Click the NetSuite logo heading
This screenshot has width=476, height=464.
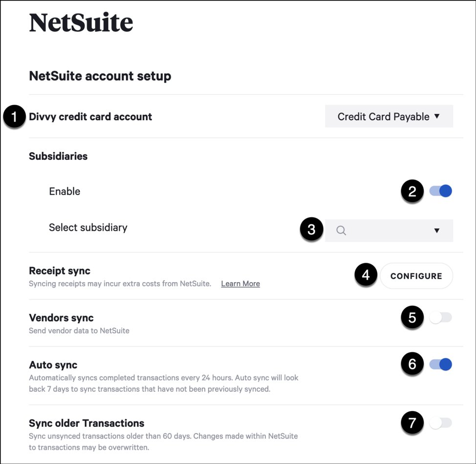tap(81, 23)
